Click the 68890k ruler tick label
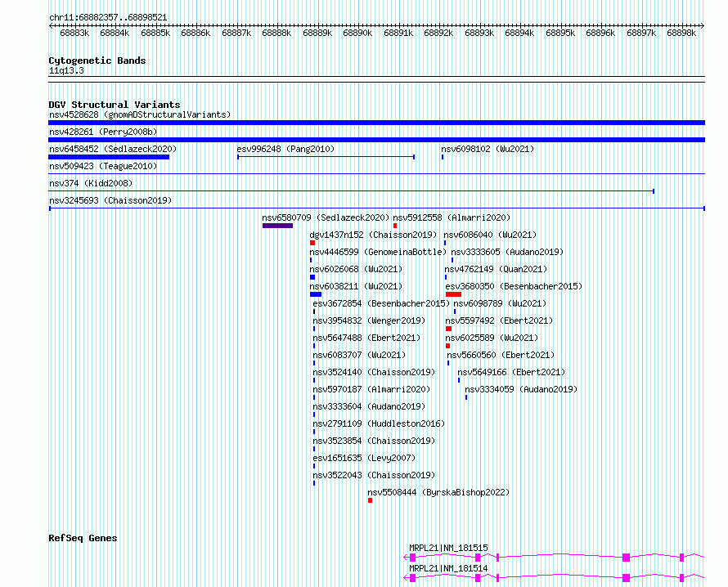 357,33
